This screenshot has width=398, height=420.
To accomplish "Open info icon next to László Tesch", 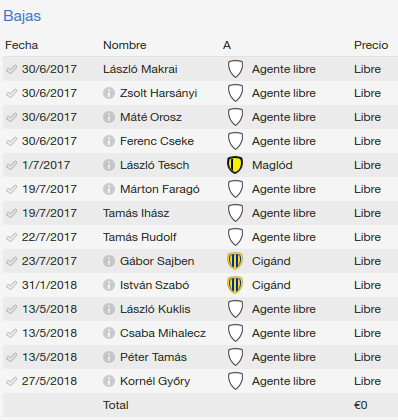I will coord(109,165).
